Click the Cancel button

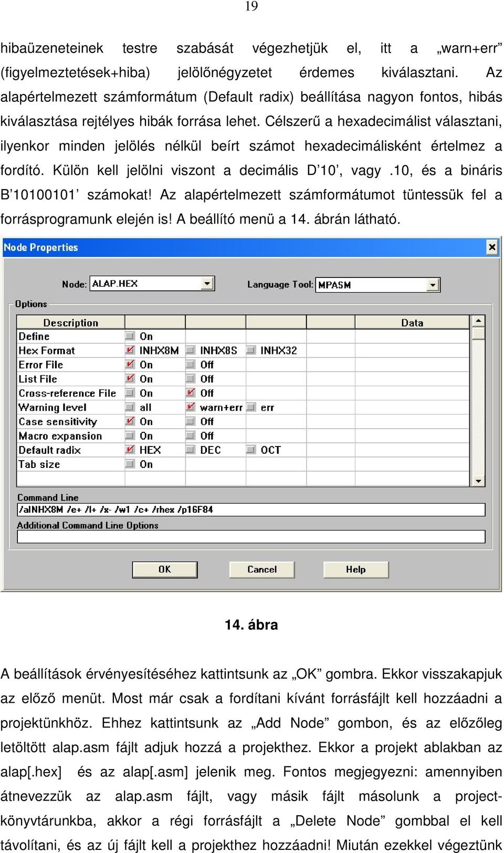261,569
